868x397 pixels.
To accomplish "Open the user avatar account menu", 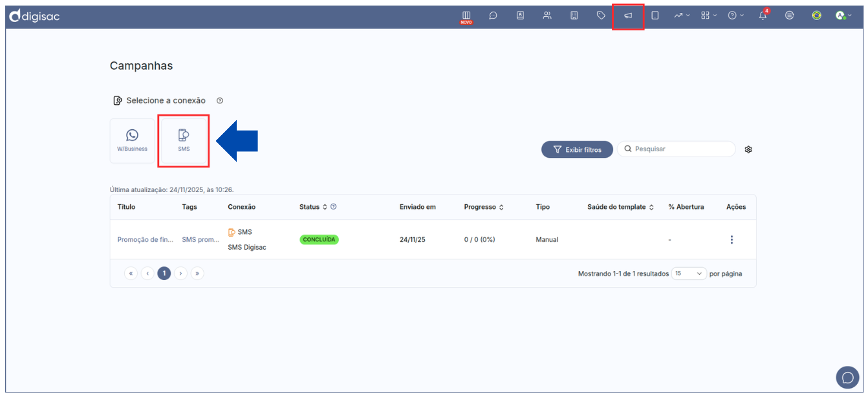I will point(843,16).
